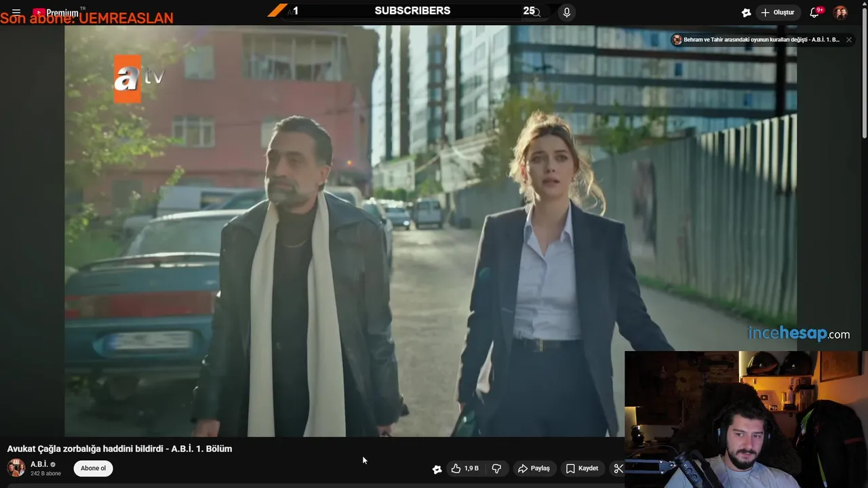Click the video player to pause
The height and width of the screenshot is (488, 868).
pyautogui.click(x=431, y=230)
